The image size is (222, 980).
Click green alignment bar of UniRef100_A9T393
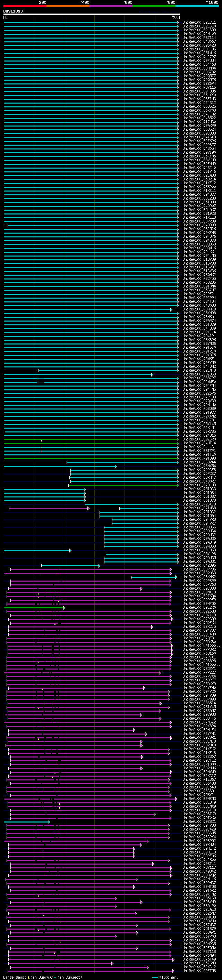(91, 459)
